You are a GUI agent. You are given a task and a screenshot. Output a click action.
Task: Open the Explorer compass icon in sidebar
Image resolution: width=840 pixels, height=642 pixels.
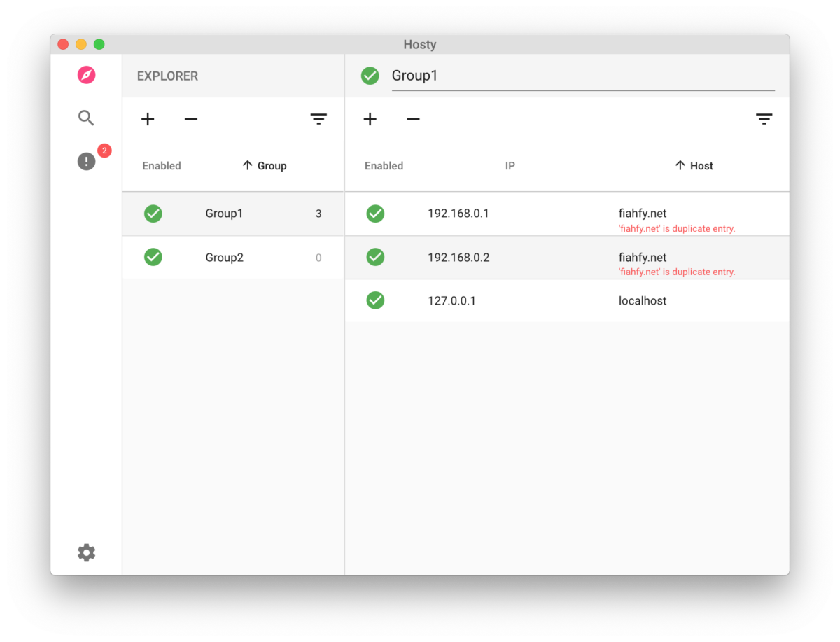point(86,75)
